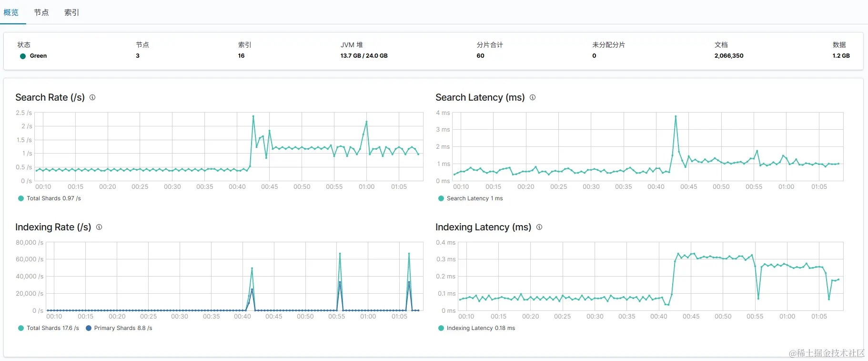This screenshot has height=361, width=868.
Task: Open info icon next to Search Rate
Action: coord(92,97)
